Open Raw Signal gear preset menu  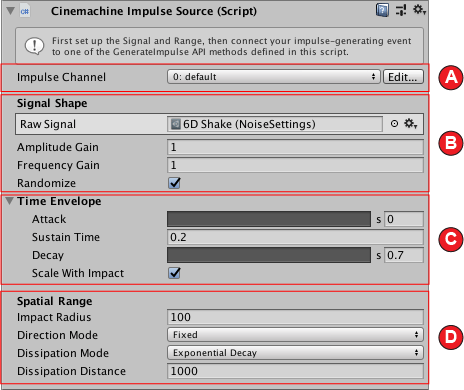[410, 124]
